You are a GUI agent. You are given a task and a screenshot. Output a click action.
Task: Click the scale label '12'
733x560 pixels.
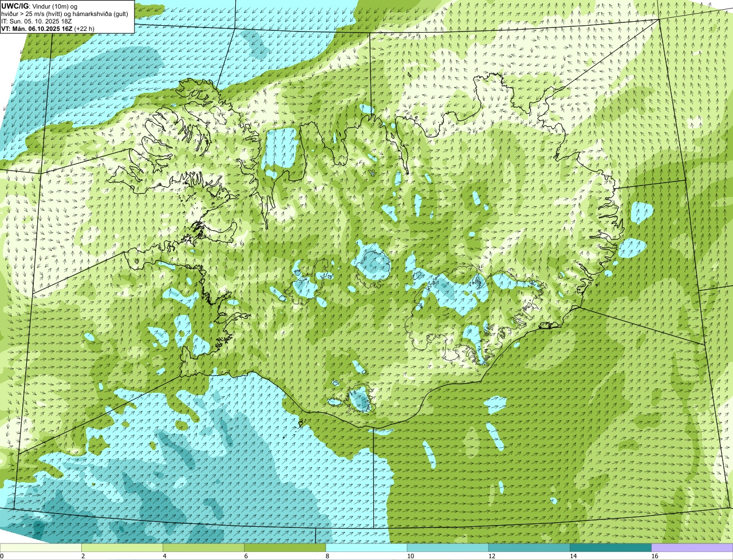[x=491, y=556]
